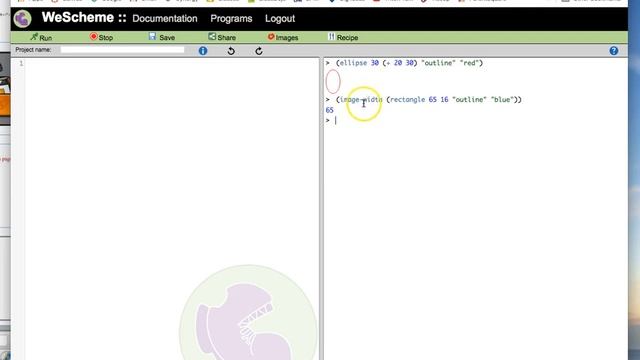Click line 1 in definitions editor
This screenshot has width=640, height=360.
coord(171,63)
